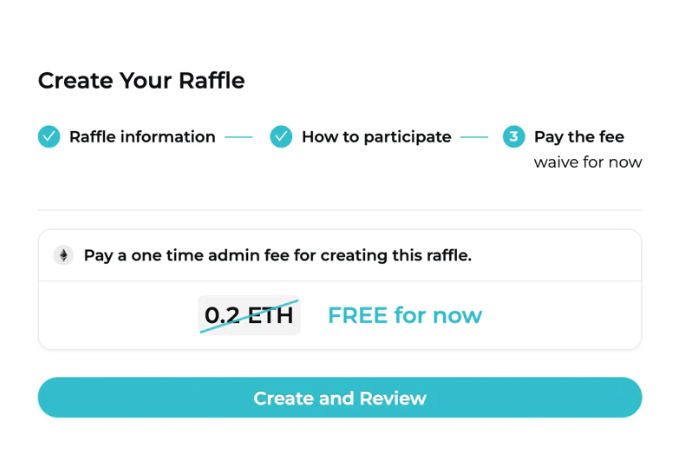Click connector line after How to participate

click(x=474, y=137)
